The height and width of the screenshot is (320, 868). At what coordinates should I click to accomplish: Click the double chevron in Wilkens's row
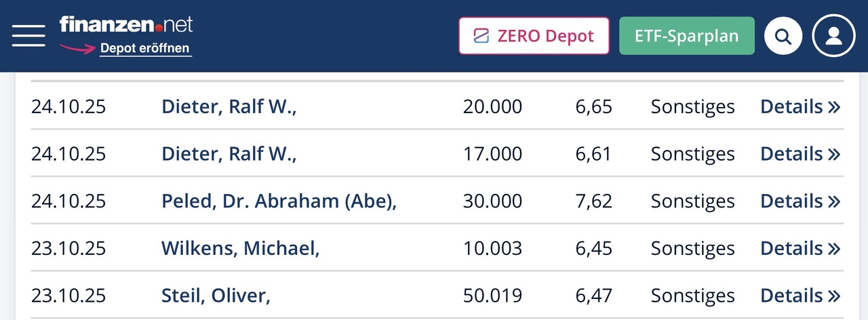(x=834, y=249)
